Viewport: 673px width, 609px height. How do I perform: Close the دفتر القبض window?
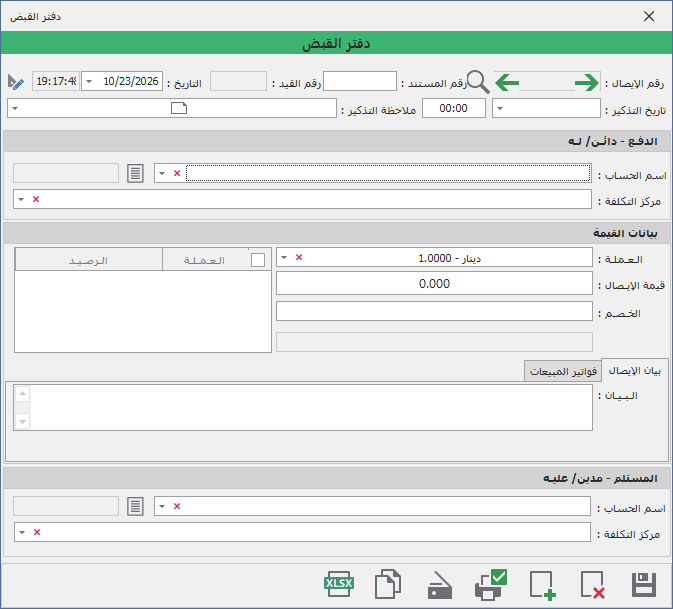(x=649, y=16)
